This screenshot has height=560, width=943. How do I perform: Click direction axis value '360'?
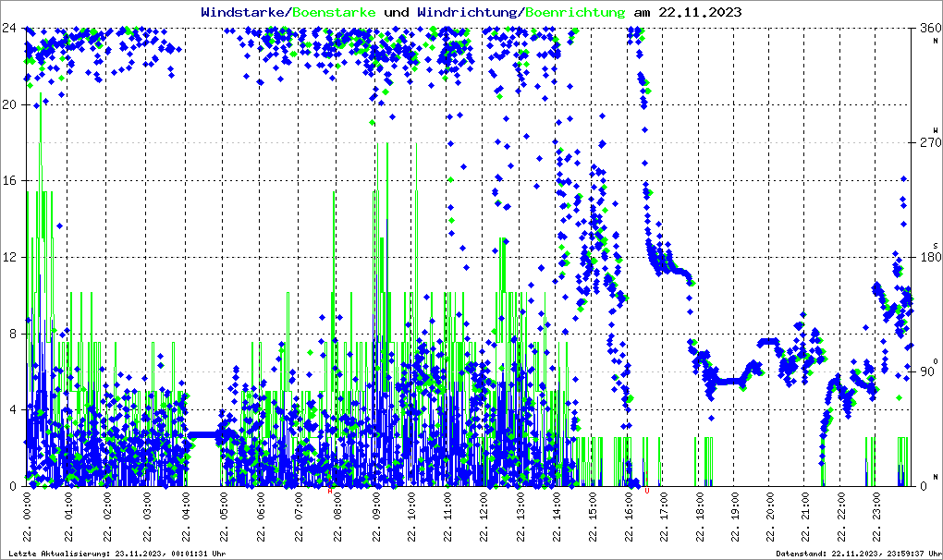tap(931, 28)
